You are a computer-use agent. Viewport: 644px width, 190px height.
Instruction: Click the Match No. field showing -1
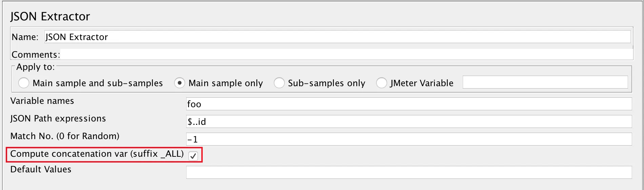pyautogui.click(x=408, y=139)
